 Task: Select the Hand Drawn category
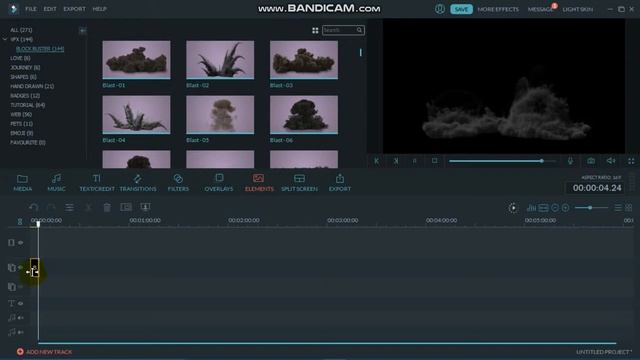pos(32,86)
